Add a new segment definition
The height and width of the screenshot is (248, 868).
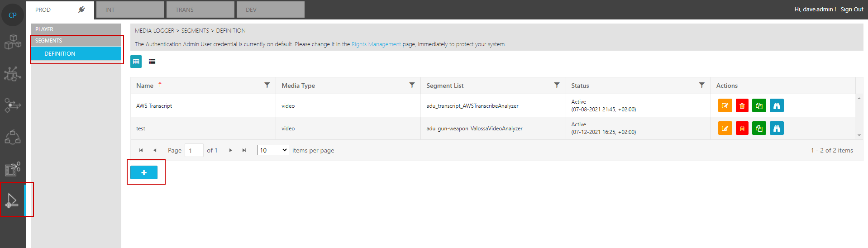[144, 172]
